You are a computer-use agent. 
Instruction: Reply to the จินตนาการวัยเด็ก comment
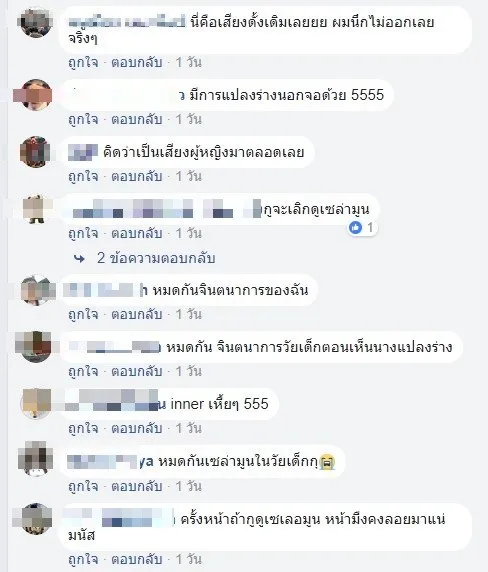click(137, 371)
